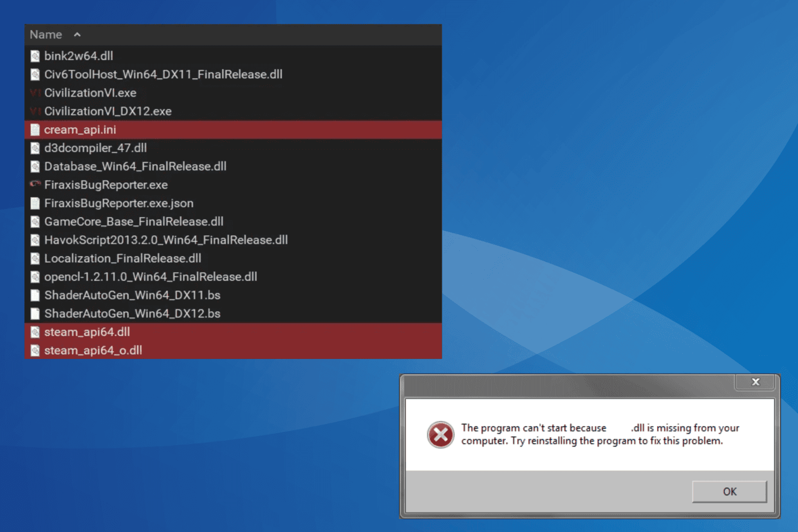Screen dimensions: 798x532
Task: Select the highlighted name steam_api64.dll
Action: tap(87, 332)
